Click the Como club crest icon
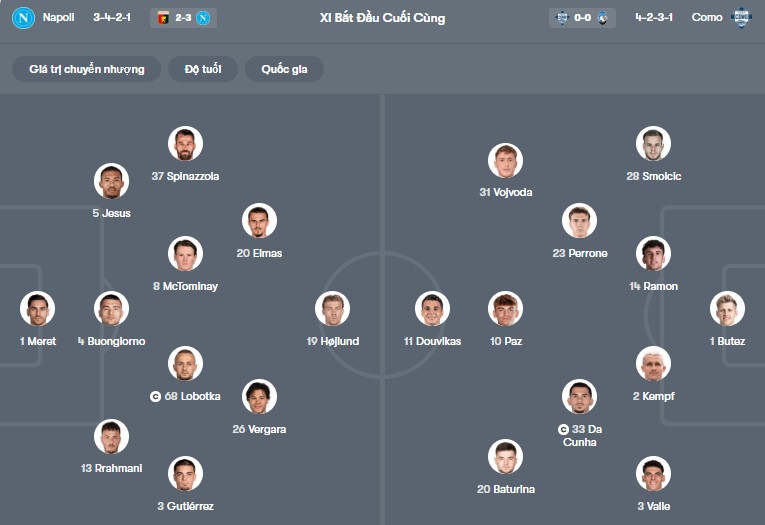 click(741, 18)
